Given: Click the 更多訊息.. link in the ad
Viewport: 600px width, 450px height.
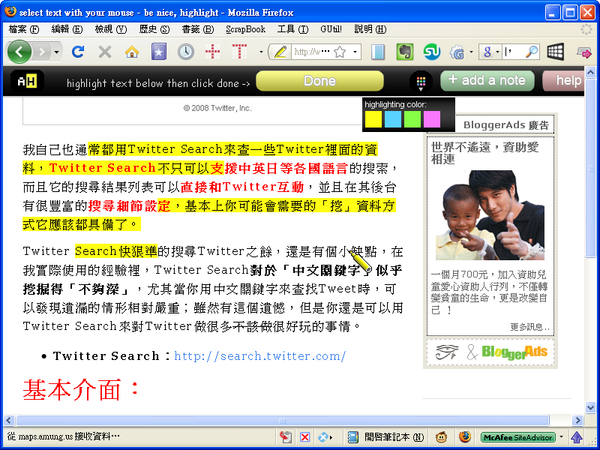Looking at the screenshot, I should pyautogui.click(x=530, y=327).
